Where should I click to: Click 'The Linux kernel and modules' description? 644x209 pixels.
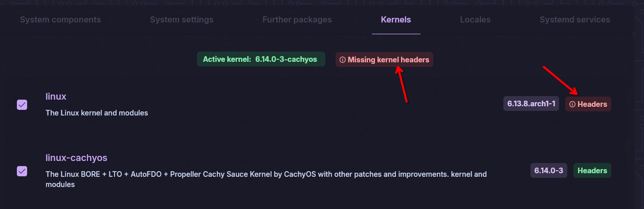coord(97,113)
